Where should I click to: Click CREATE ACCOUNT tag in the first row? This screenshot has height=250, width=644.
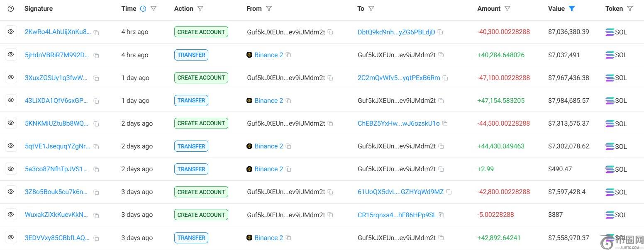pos(201,32)
